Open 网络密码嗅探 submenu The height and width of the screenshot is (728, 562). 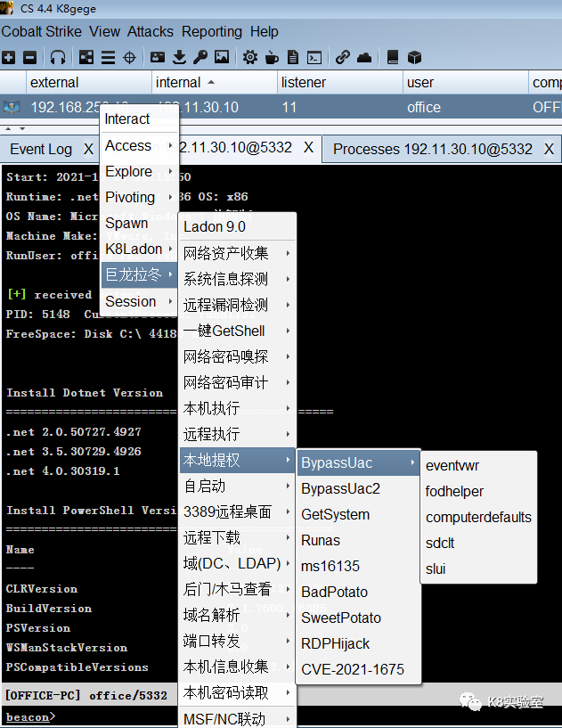point(237,357)
